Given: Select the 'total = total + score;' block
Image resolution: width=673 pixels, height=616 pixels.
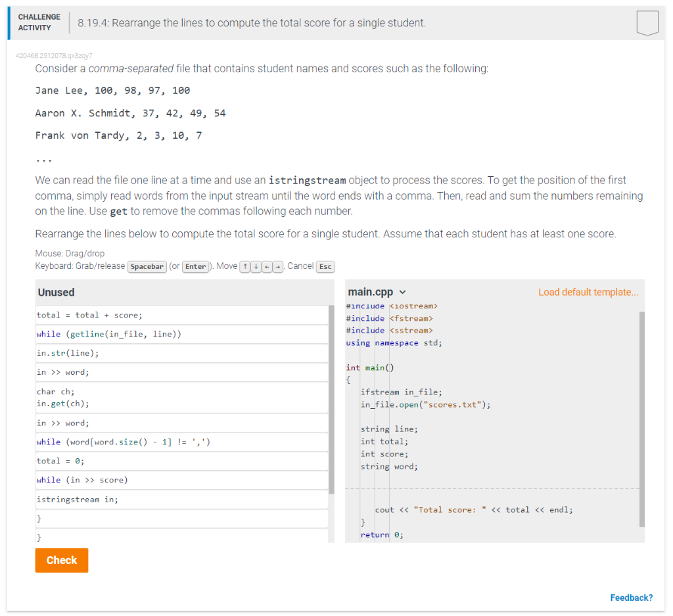Looking at the screenshot, I should point(181,315).
